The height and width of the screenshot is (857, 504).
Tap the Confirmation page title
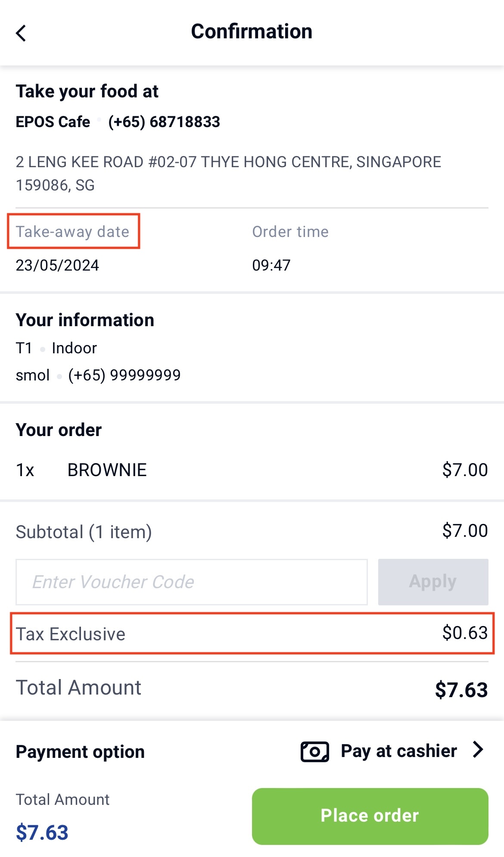[252, 31]
